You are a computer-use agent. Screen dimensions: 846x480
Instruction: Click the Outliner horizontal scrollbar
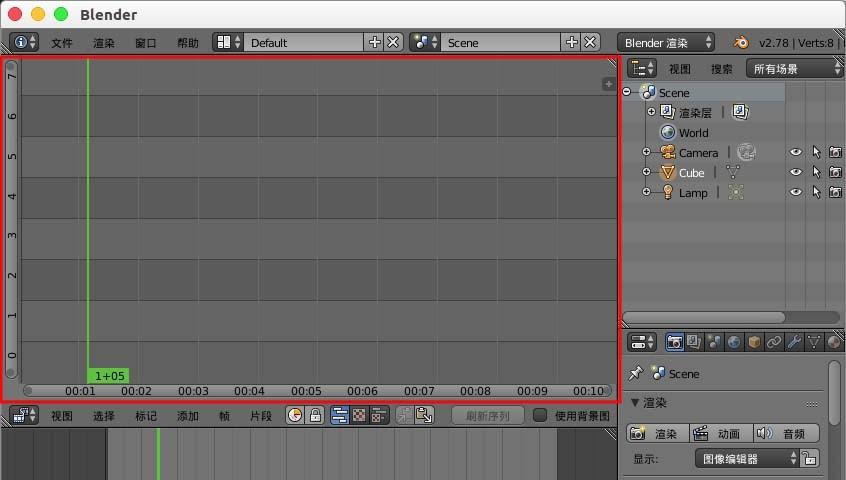pyautogui.click(x=704, y=317)
